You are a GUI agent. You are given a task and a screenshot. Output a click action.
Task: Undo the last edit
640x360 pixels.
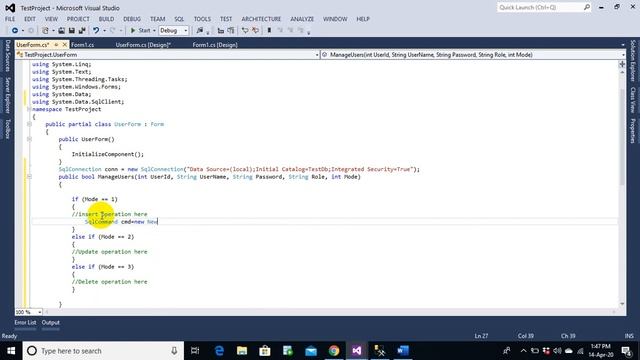96,31
